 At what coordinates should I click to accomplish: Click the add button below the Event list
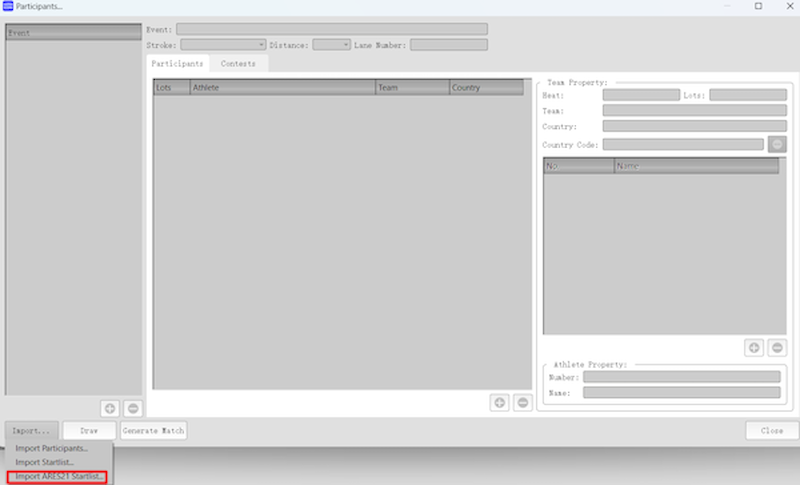[110, 408]
